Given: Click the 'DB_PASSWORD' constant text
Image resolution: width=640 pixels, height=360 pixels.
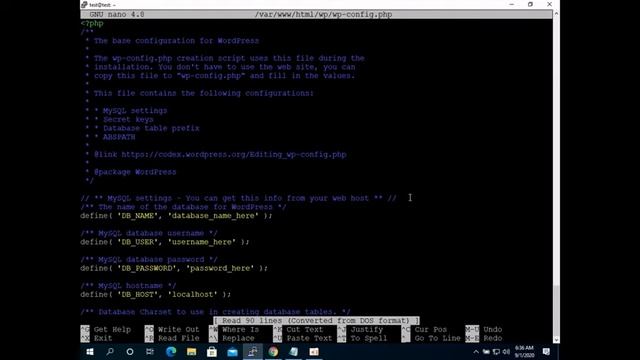Looking at the screenshot, I should [147, 268].
